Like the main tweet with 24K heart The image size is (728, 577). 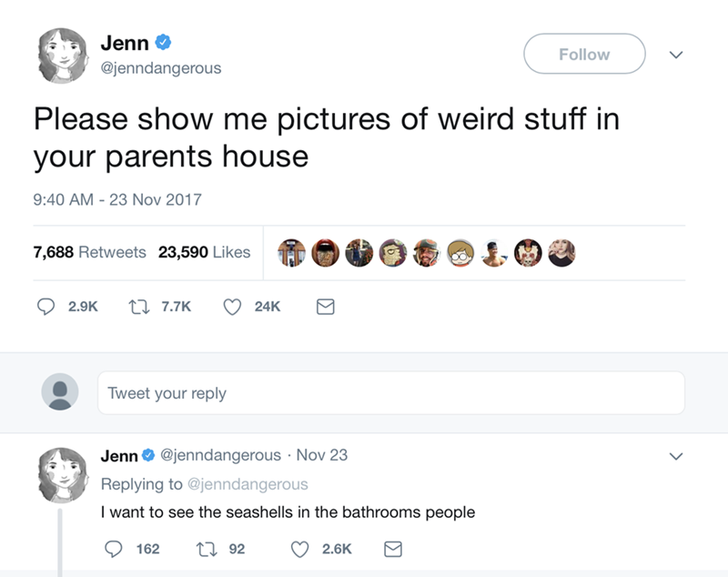[233, 308]
